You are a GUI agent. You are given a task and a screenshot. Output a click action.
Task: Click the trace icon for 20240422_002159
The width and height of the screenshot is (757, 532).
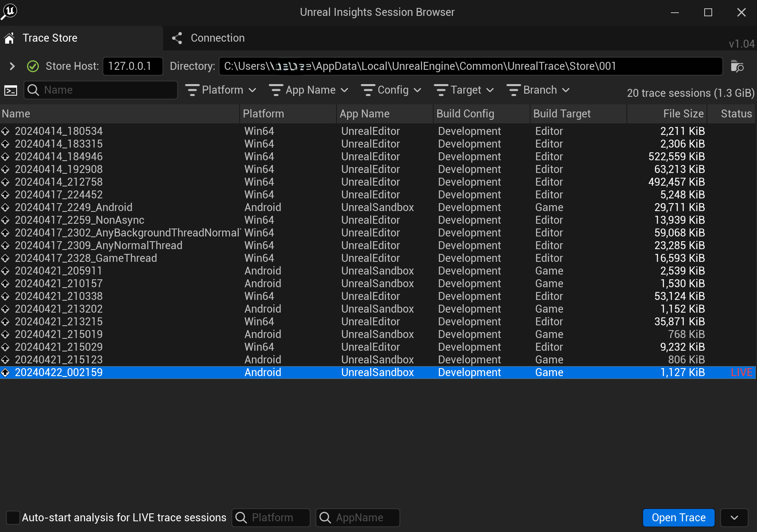[x=5, y=373]
